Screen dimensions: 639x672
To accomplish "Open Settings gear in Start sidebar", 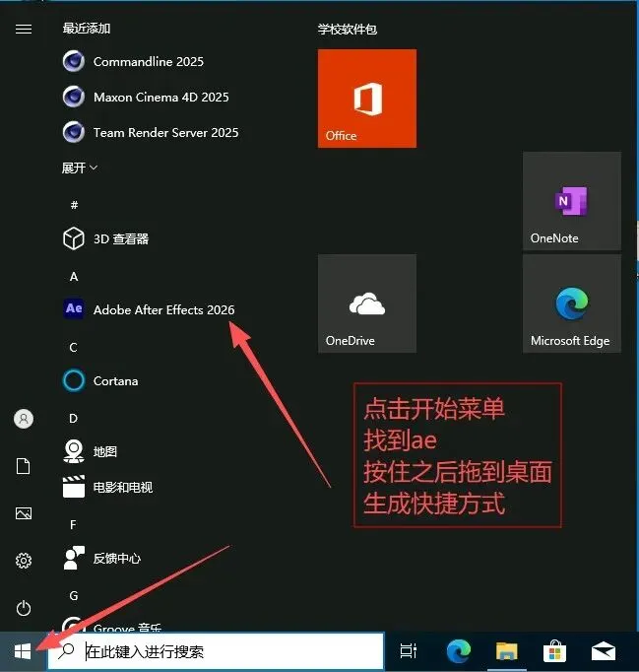I will (x=24, y=560).
